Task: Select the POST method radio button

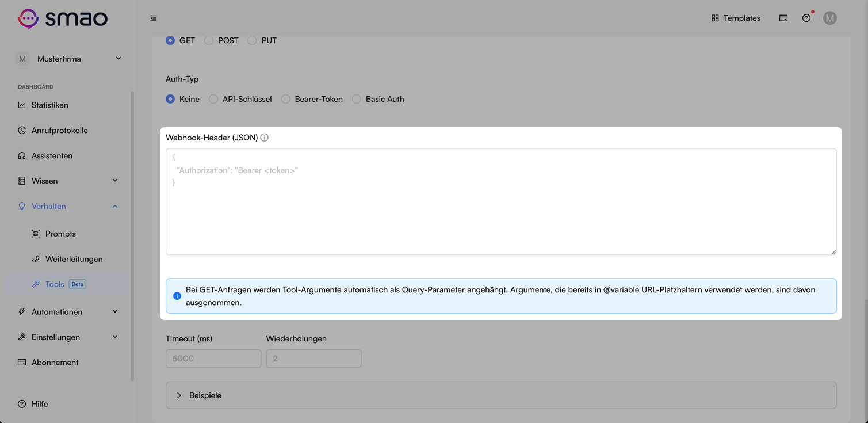Action: [x=209, y=41]
